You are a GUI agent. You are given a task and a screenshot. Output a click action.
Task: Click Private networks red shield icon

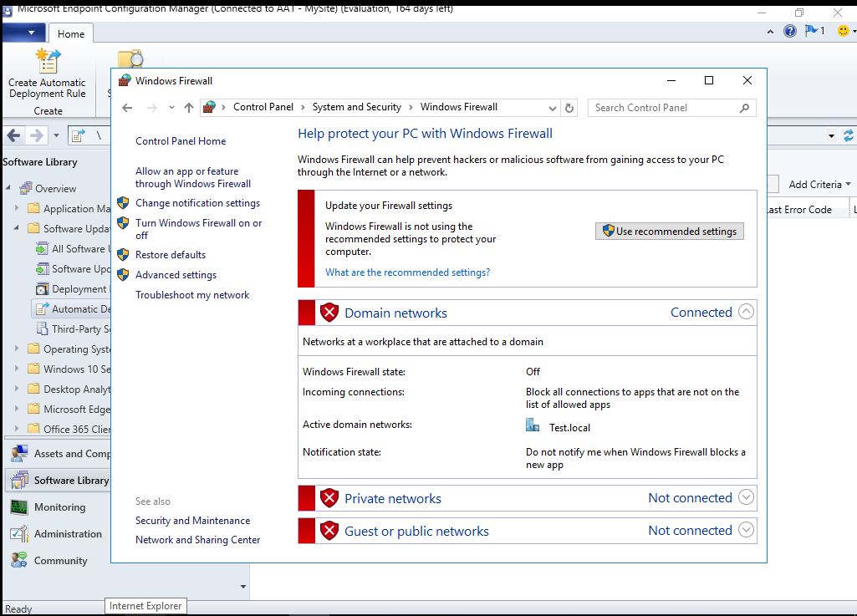click(x=329, y=498)
